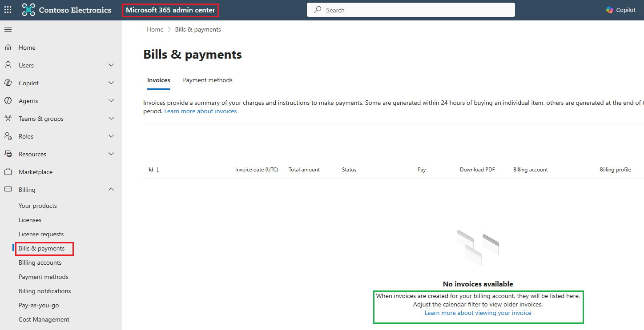Open Billing notifications in sidebar
Image resolution: width=644 pixels, height=330 pixels.
(45, 291)
